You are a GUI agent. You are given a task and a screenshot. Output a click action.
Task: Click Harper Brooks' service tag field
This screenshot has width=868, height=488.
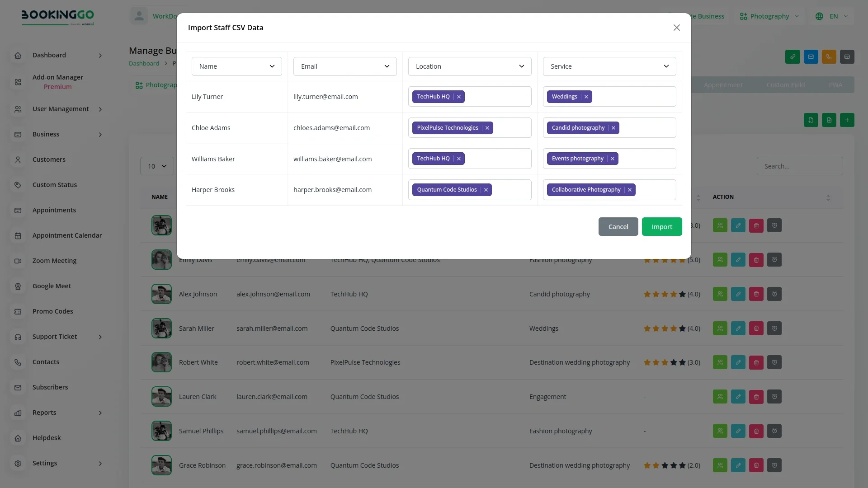pyautogui.click(x=655, y=190)
